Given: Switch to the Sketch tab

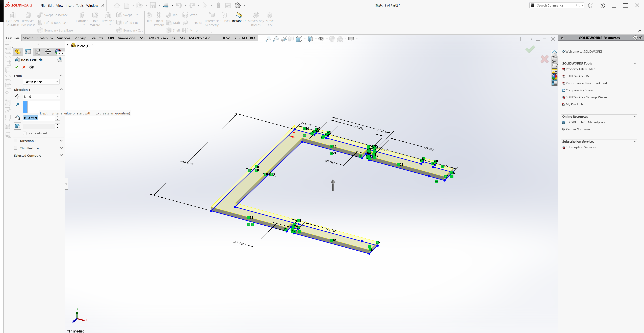Looking at the screenshot, I should pos(28,38).
